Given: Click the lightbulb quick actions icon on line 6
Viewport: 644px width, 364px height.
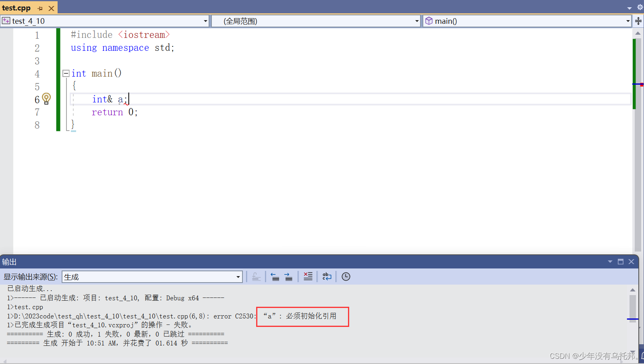Looking at the screenshot, I should [x=46, y=98].
